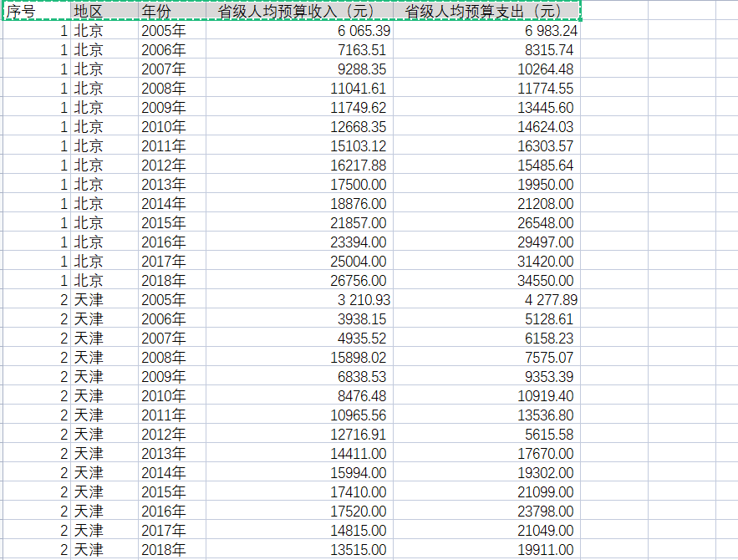Click the cell with value 15103.12
This screenshot has width=738, height=560.
point(299,146)
